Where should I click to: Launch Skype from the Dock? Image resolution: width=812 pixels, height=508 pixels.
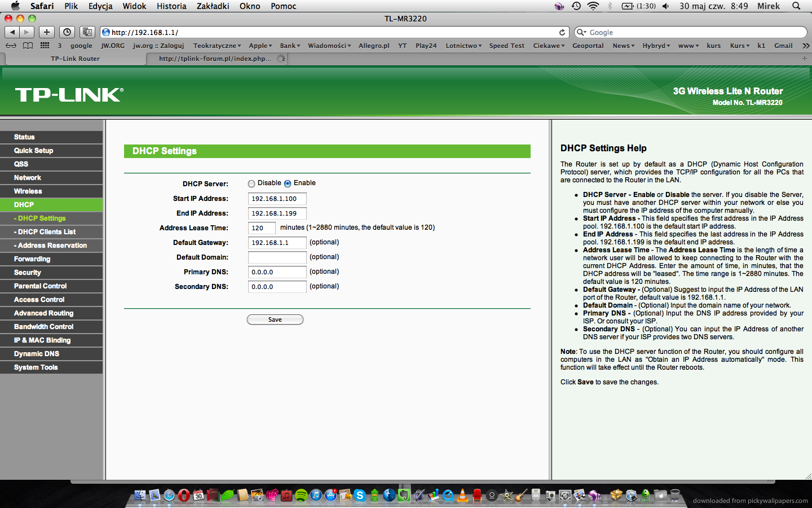[x=360, y=495]
